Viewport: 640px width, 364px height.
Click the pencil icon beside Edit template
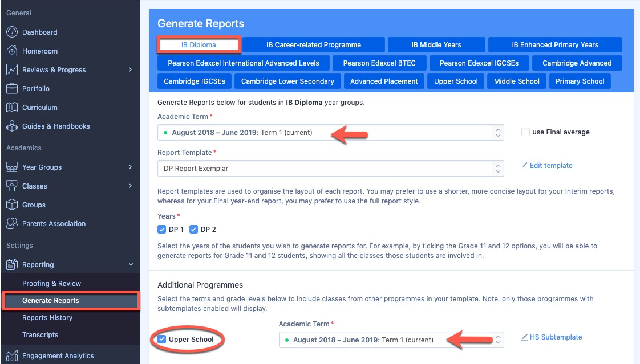pos(524,166)
